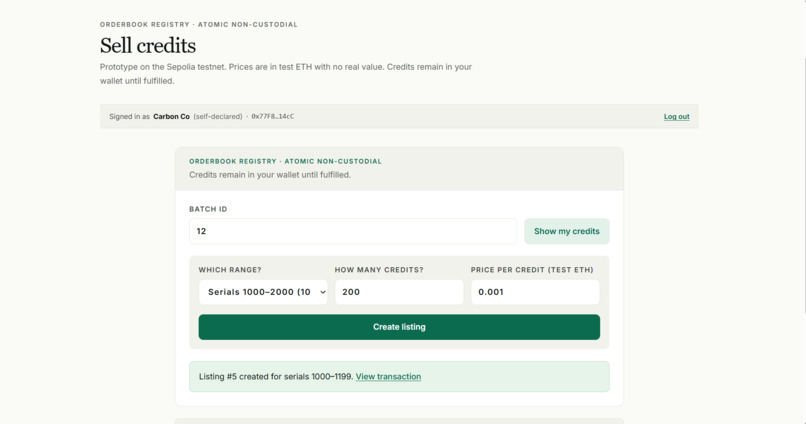The height and width of the screenshot is (424, 806).
Task: Click the green ORDERBOOK REGISTRY card header text
Action: click(x=285, y=161)
